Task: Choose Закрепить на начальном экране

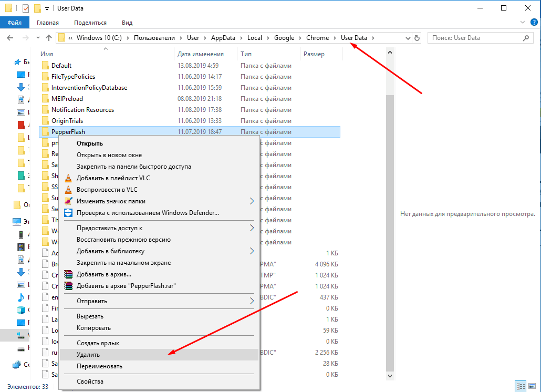Action: pos(159,263)
